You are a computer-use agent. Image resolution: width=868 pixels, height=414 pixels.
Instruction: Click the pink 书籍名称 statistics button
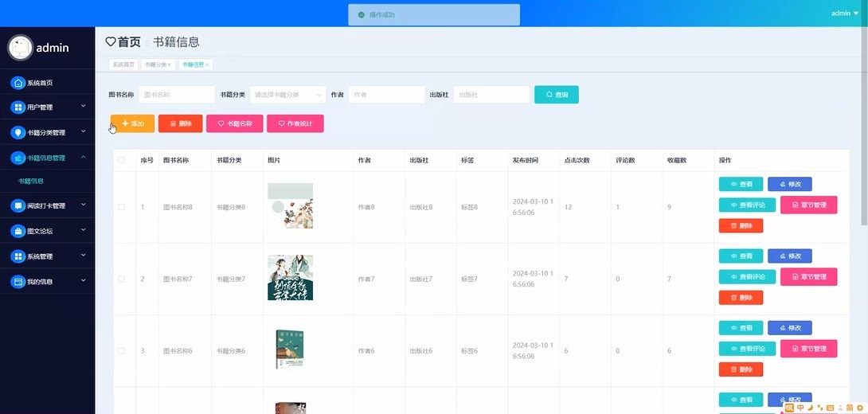pyautogui.click(x=235, y=123)
